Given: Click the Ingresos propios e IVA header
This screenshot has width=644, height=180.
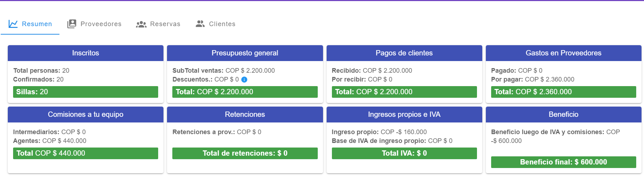Looking at the screenshot, I should pyautogui.click(x=404, y=114).
